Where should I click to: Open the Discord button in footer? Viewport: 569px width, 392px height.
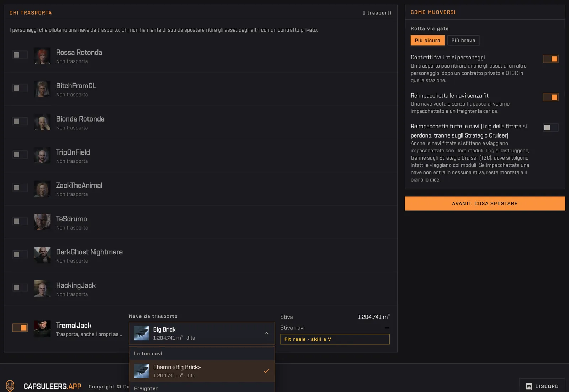click(542, 386)
